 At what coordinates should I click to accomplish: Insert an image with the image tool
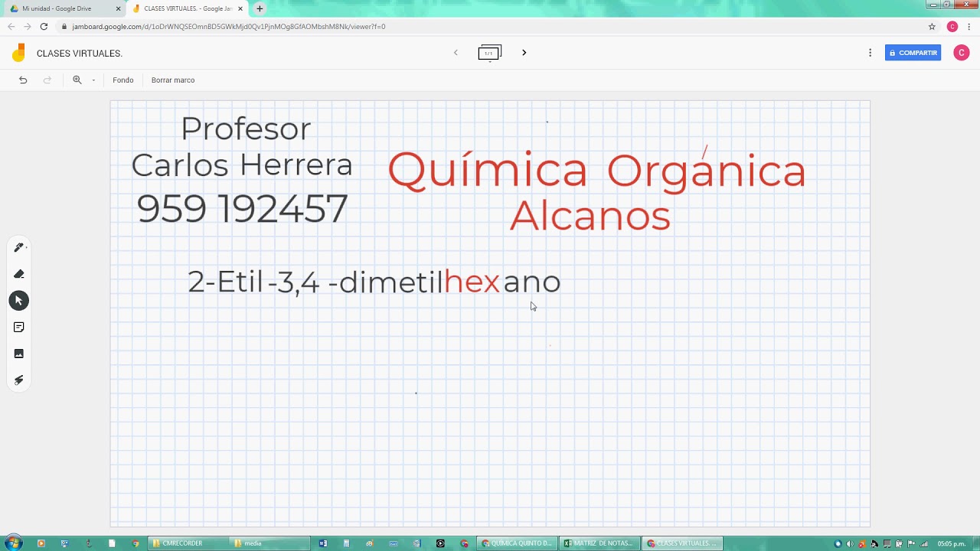click(19, 354)
